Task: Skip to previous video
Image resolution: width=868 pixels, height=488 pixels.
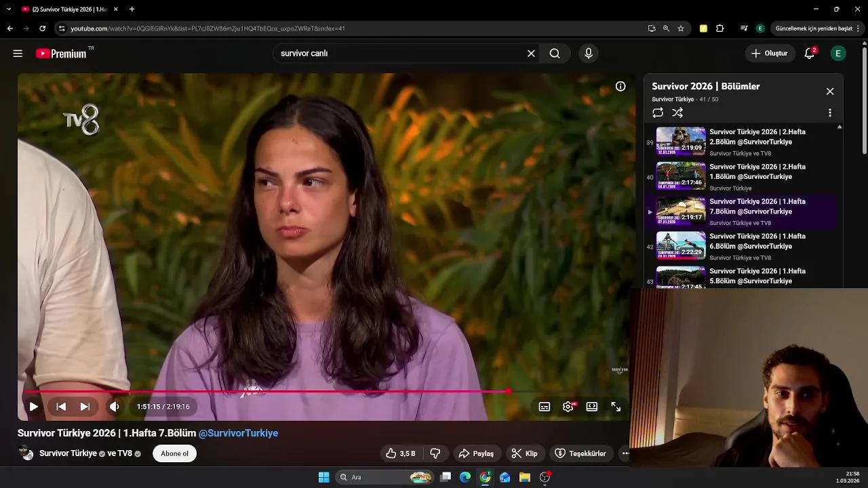Action: (61, 407)
